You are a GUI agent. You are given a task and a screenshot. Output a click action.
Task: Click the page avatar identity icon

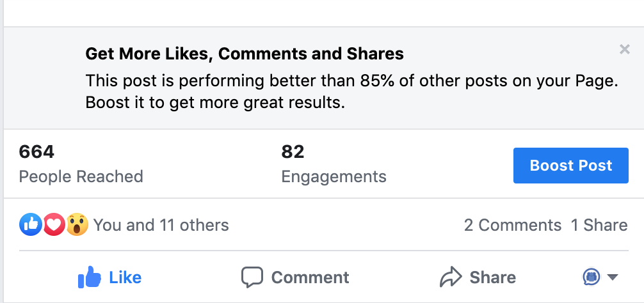pos(592,277)
